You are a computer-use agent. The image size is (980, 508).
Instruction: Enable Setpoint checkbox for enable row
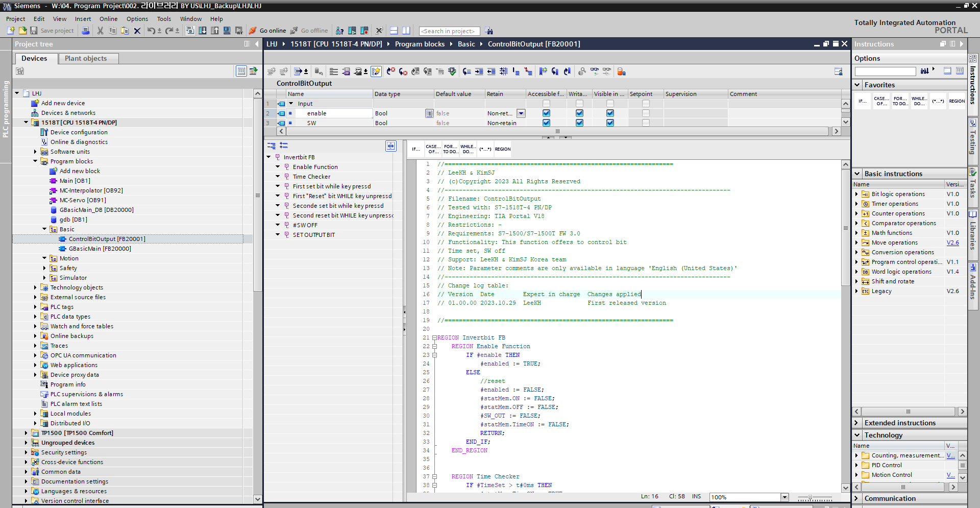tap(646, 113)
